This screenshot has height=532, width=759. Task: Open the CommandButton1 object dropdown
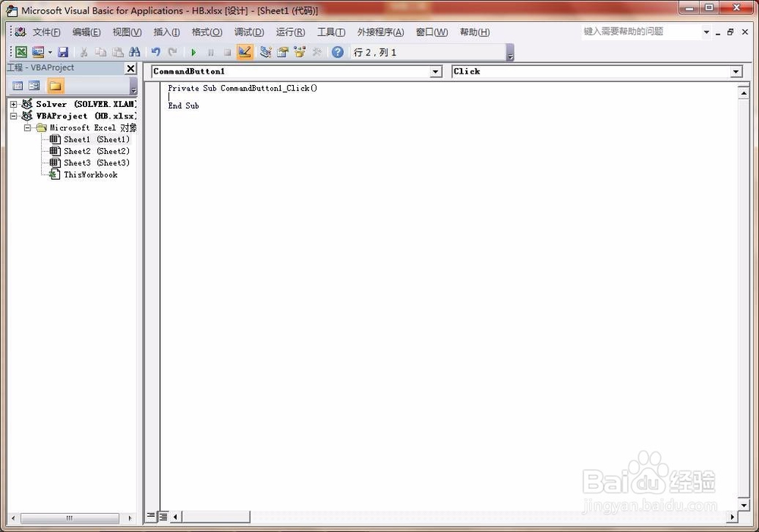click(x=436, y=71)
